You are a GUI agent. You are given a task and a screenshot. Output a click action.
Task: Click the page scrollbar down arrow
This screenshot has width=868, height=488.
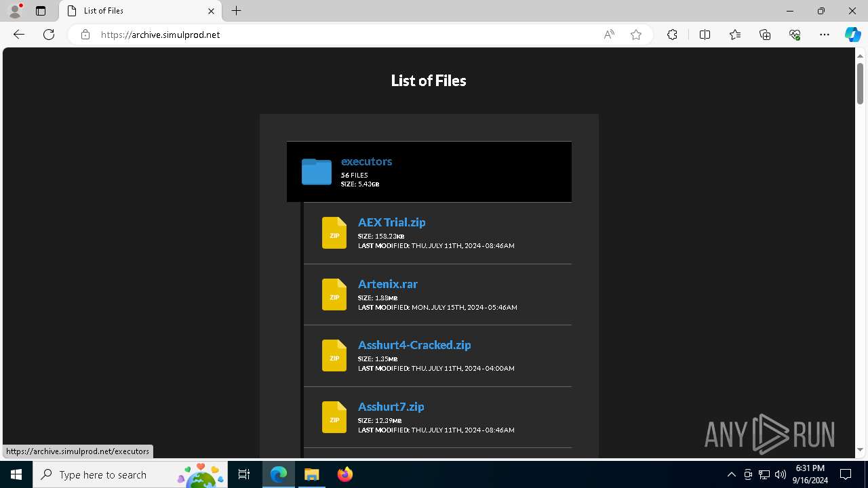click(861, 449)
